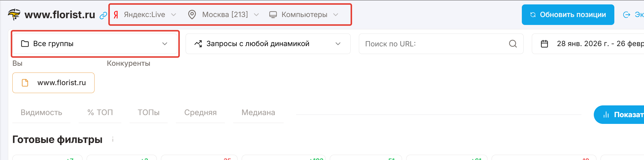This screenshot has height=160, width=644.
Task: Click the red Yandex search engine icon
Action: 116,15
